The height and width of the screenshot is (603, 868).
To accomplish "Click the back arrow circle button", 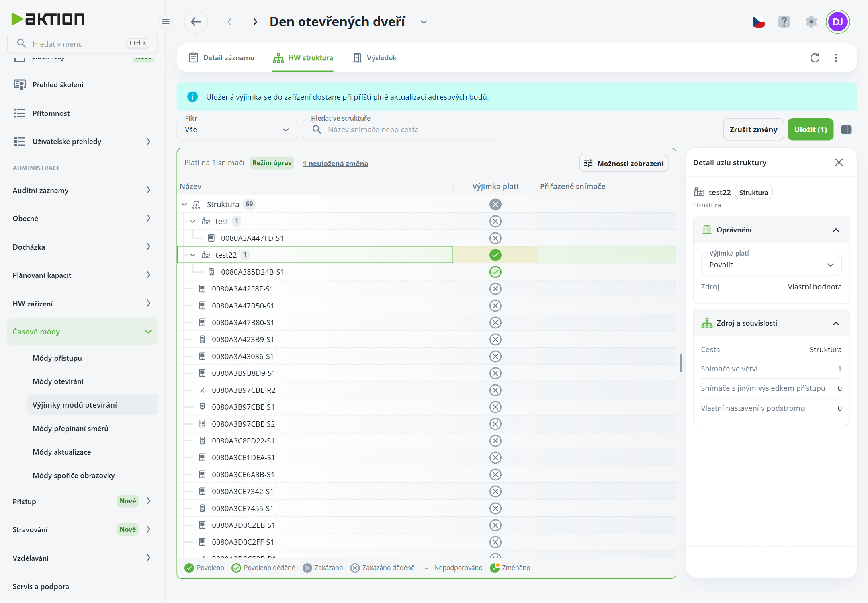I will 196,22.
